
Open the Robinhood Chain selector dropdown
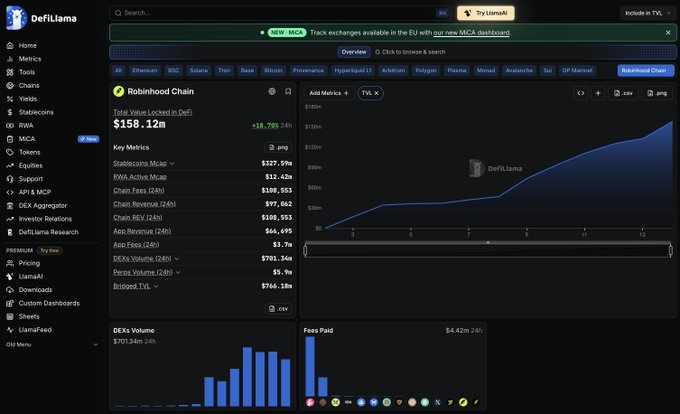[646, 70]
